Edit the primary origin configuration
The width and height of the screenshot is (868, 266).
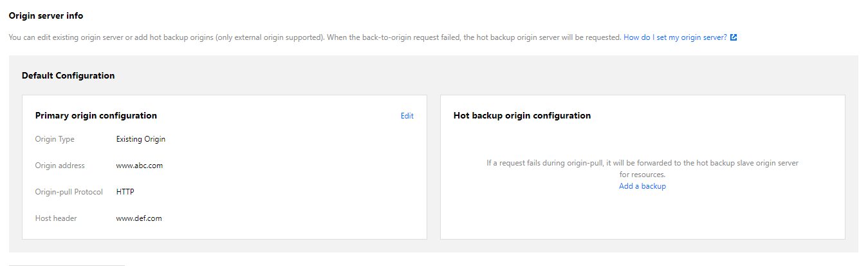[407, 116]
